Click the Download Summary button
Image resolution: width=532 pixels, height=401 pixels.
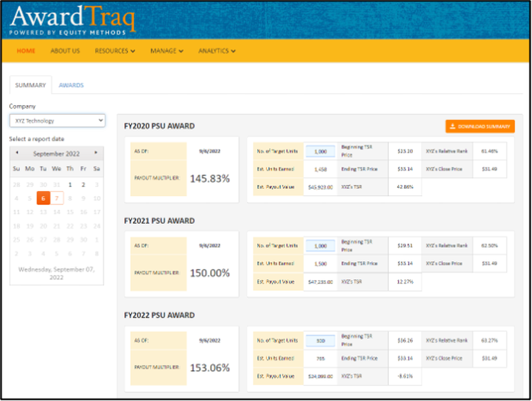479,126
